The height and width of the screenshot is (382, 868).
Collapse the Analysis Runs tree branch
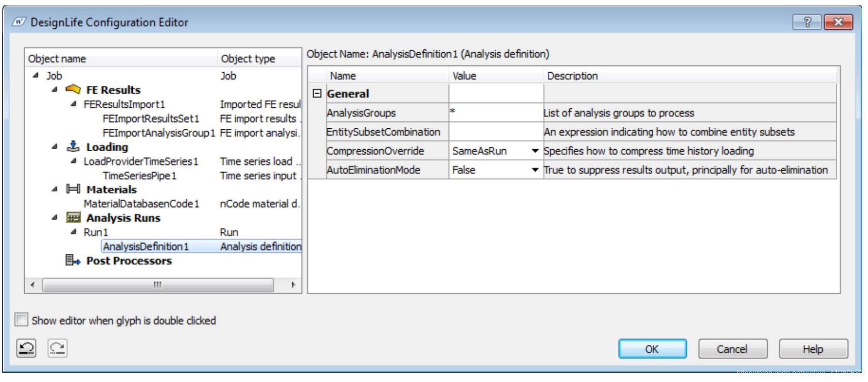(x=55, y=217)
